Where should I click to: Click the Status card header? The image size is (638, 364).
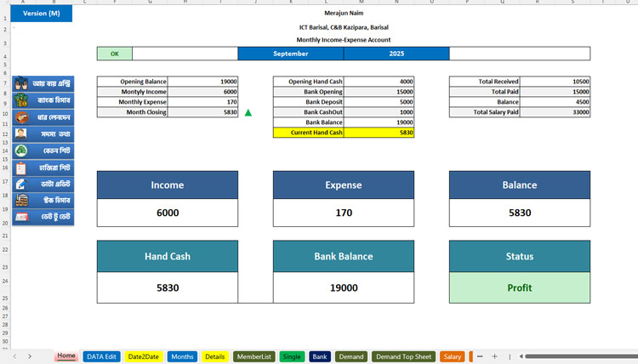pyautogui.click(x=520, y=256)
